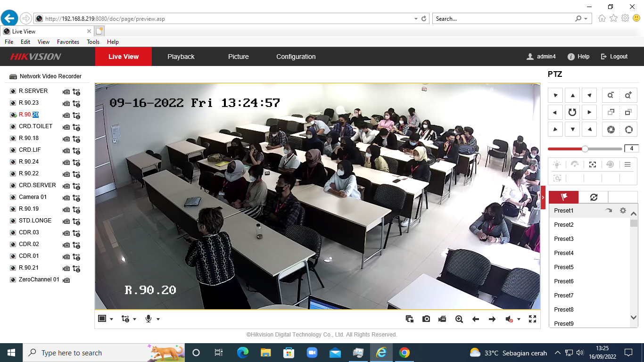Switch stream type for the CRD.LIF channel

(x=76, y=151)
